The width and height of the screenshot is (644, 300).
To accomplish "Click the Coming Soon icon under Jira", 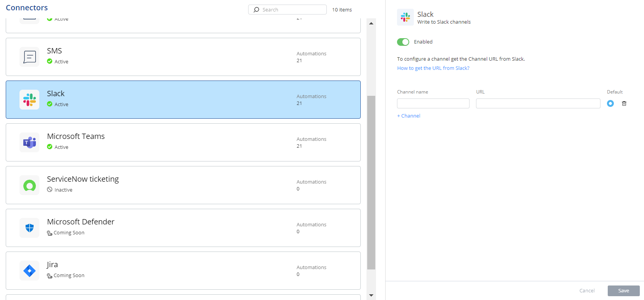I will [50, 276].
